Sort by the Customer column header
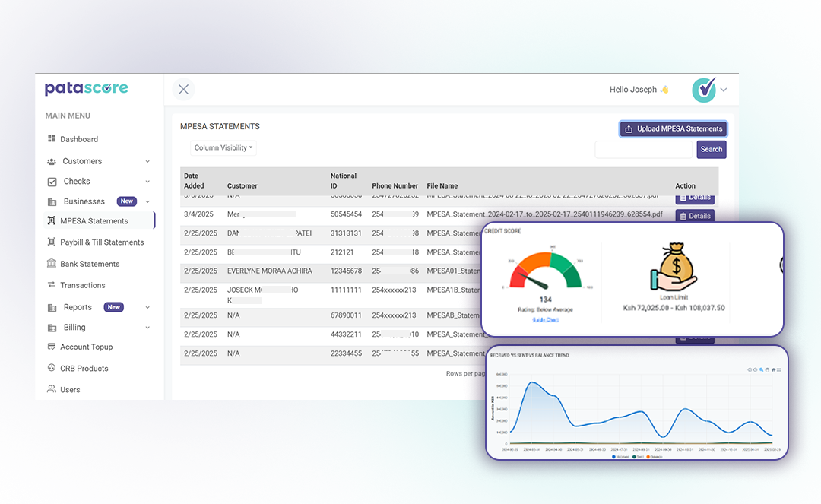The height and width of the screenshot is (504, 821). (x=242, y=185)
